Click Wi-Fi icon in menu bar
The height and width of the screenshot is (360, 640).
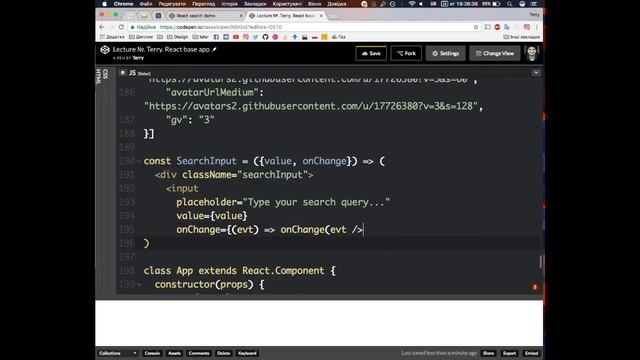[411, 4]
